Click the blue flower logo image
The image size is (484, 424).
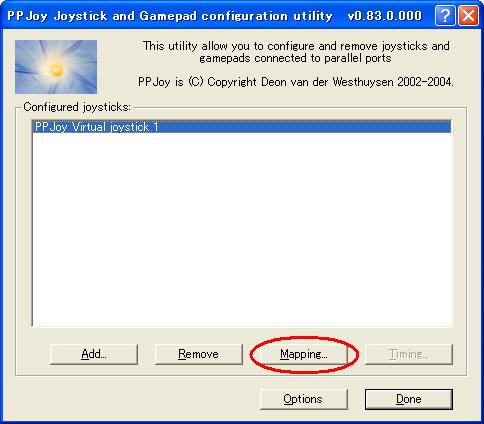coord(56,67)
